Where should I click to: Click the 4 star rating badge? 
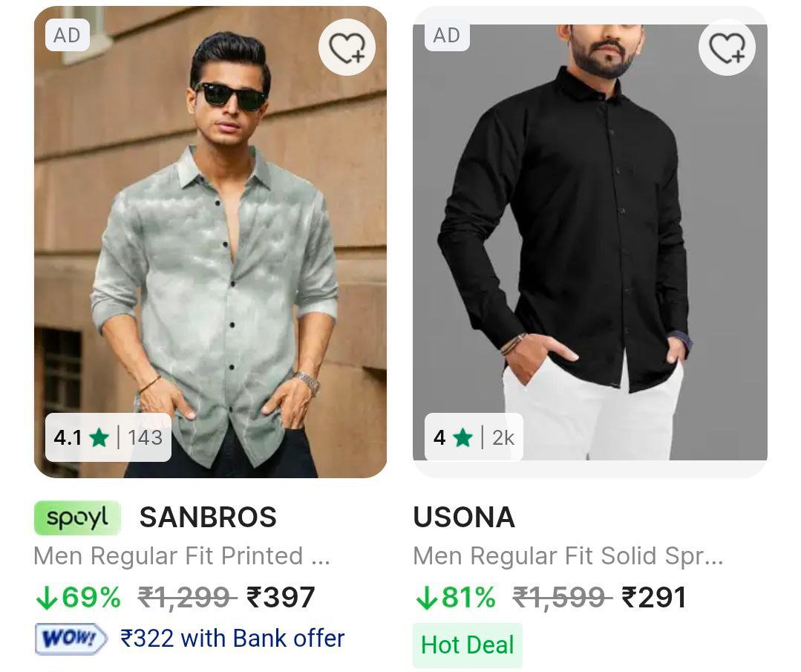coord(474,437)
